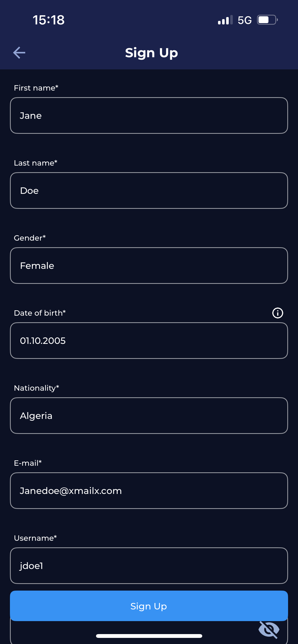Tap the 5G network indicator
The image size is (298, 644).
[x=245, y=20]
